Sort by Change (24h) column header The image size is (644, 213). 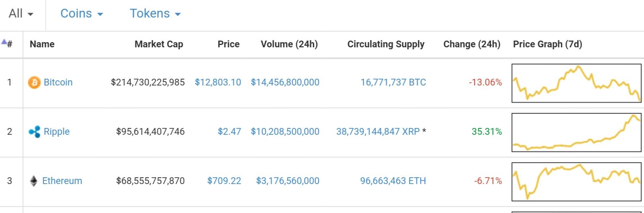(x=472, y=44)
